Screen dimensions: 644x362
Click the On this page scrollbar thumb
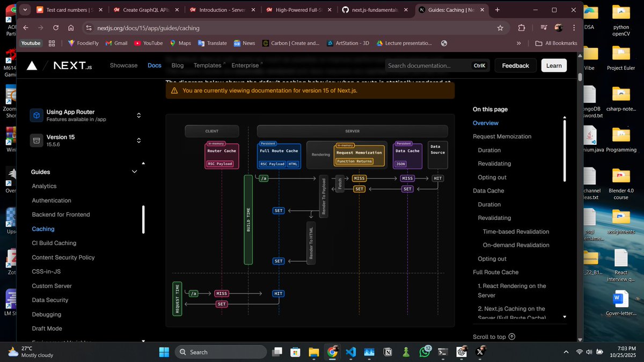click(564, 151)
